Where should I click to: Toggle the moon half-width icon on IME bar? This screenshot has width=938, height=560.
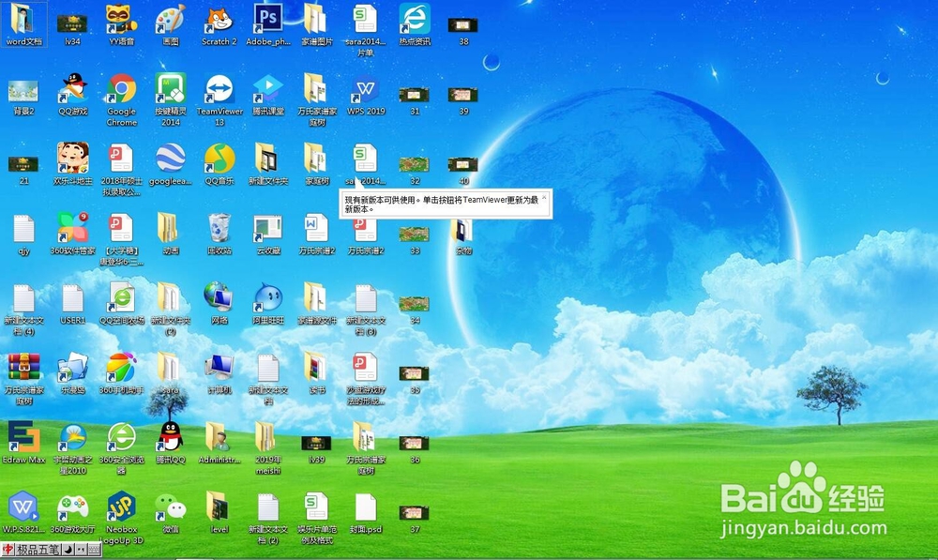tap(68, 550)
